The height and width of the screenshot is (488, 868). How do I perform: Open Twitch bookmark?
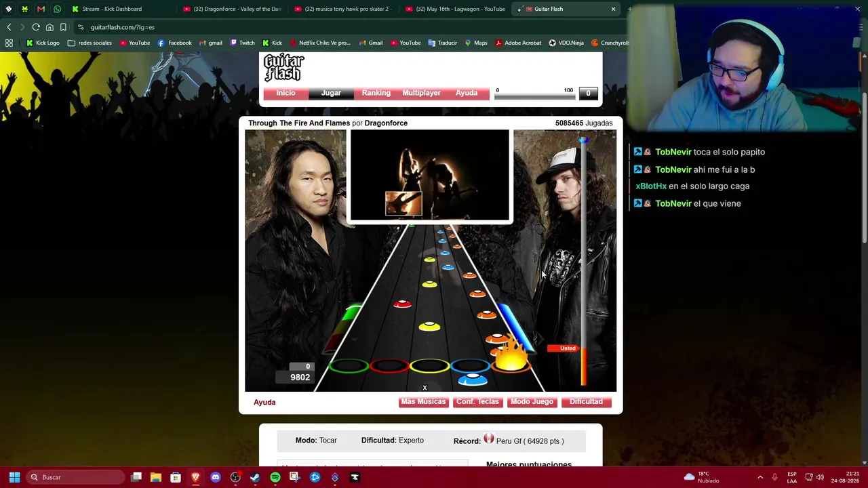coord(242,43)
